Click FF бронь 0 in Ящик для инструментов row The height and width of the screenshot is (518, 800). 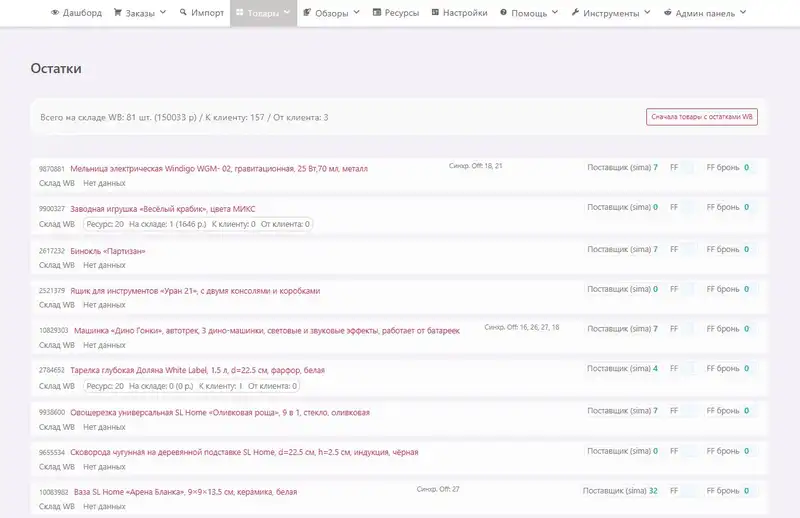point(728,289)
